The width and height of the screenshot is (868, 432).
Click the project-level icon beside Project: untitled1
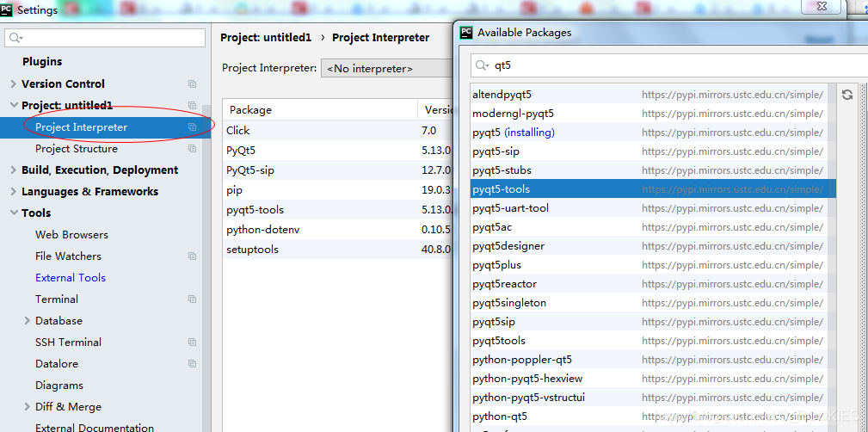pos(192,105)
